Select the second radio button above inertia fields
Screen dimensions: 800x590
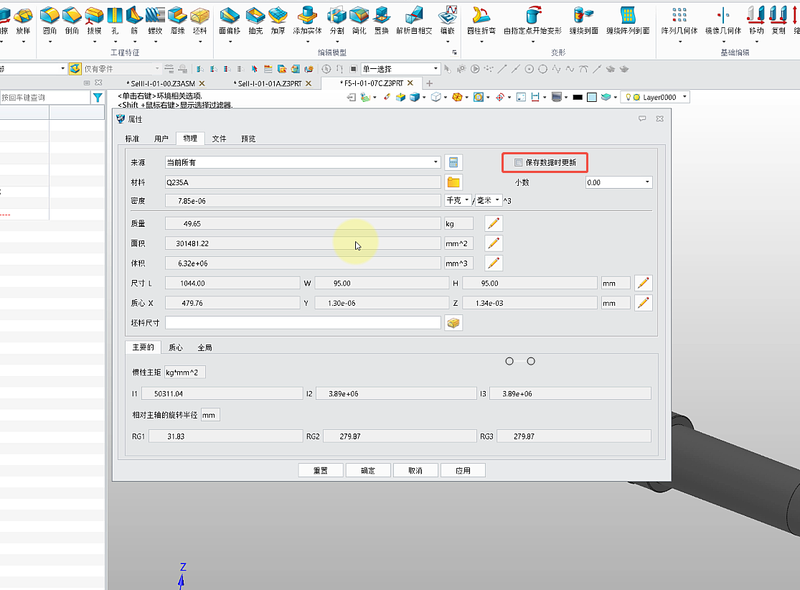tap(531, 360)
